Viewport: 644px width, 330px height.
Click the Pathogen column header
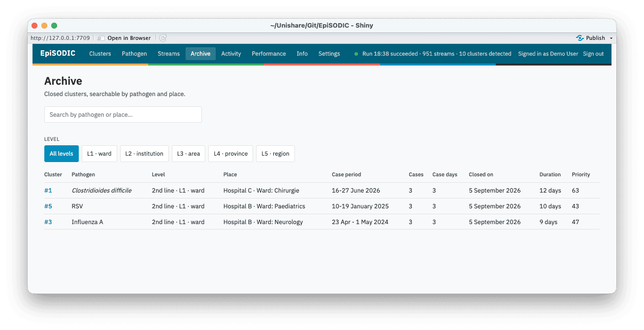click(x=83, y=174)
